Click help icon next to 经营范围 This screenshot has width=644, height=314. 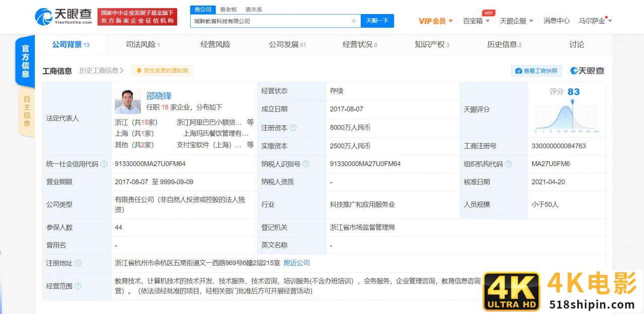pos(78,286)
